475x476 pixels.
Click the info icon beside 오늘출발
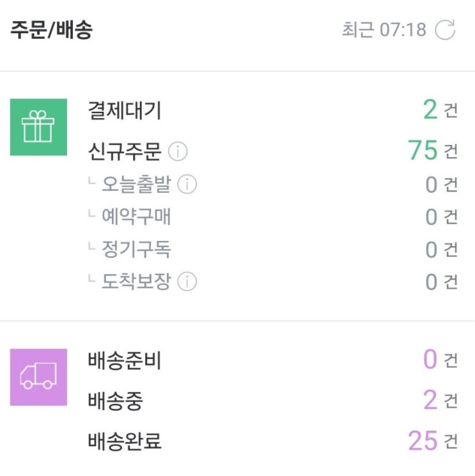pyautogui.click(x=187, y=185)
